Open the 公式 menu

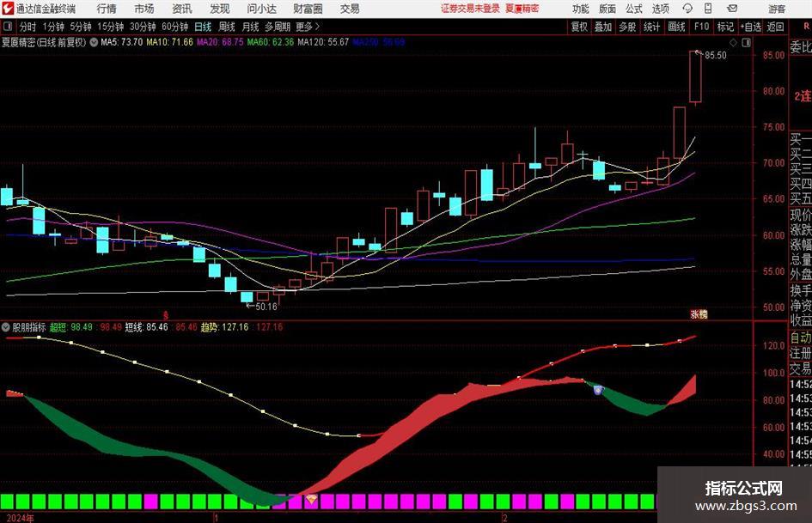coord(634,9)
